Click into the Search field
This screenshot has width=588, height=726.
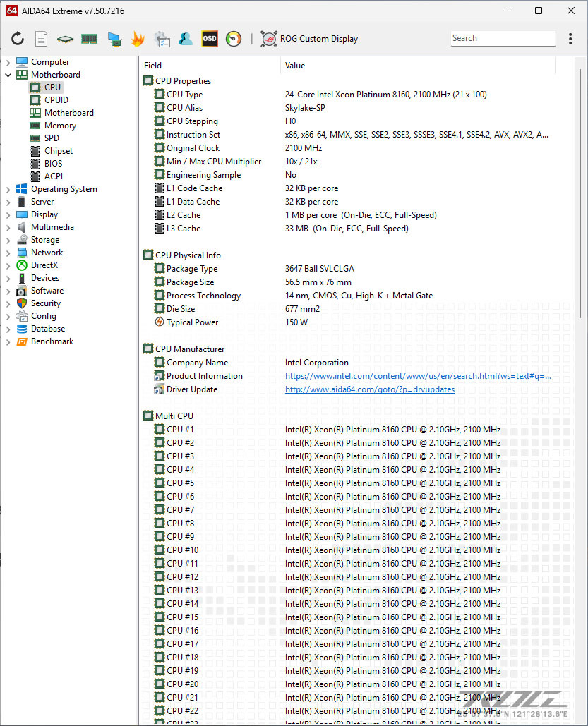tap(503, 38)
